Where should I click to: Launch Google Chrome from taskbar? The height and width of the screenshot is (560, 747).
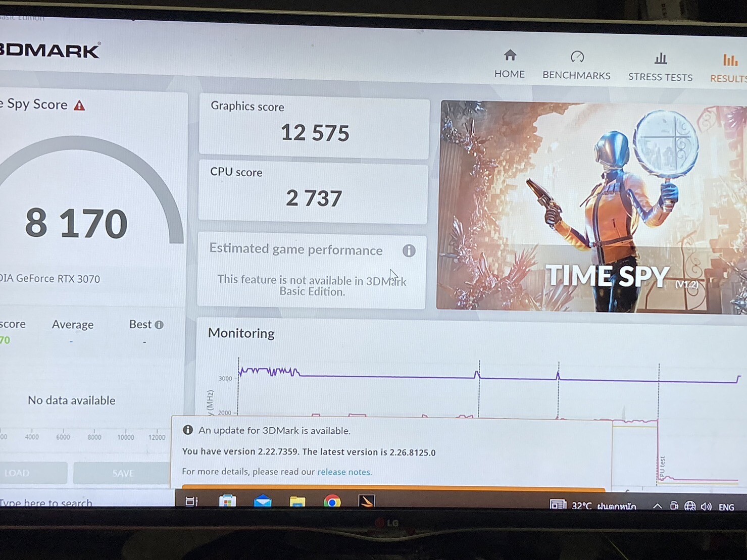pos(332,501)
